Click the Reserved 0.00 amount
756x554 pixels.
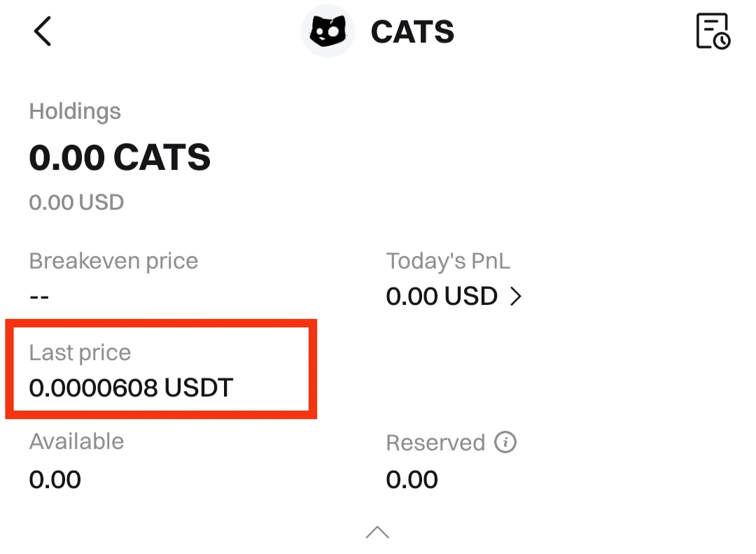(x=412, y=480)
